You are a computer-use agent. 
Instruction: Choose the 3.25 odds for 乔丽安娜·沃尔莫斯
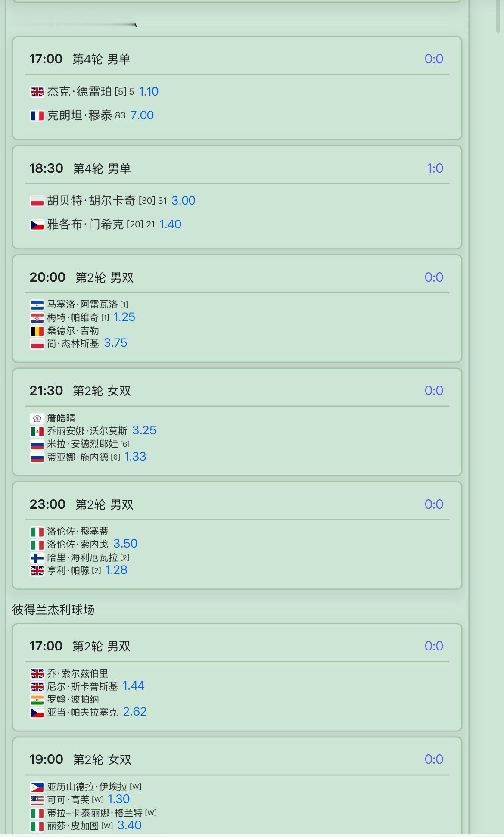tap(144, 430)
